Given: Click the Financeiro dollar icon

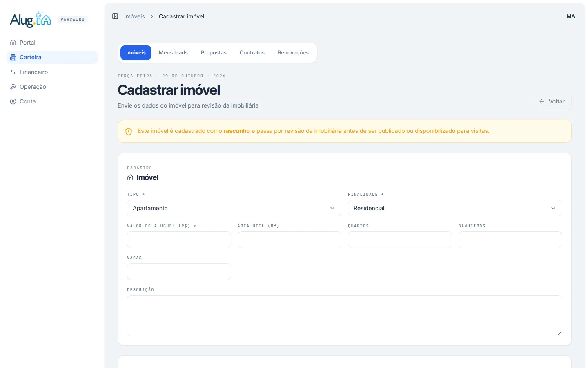Looking at the screenshot, I should click(13, 72).
